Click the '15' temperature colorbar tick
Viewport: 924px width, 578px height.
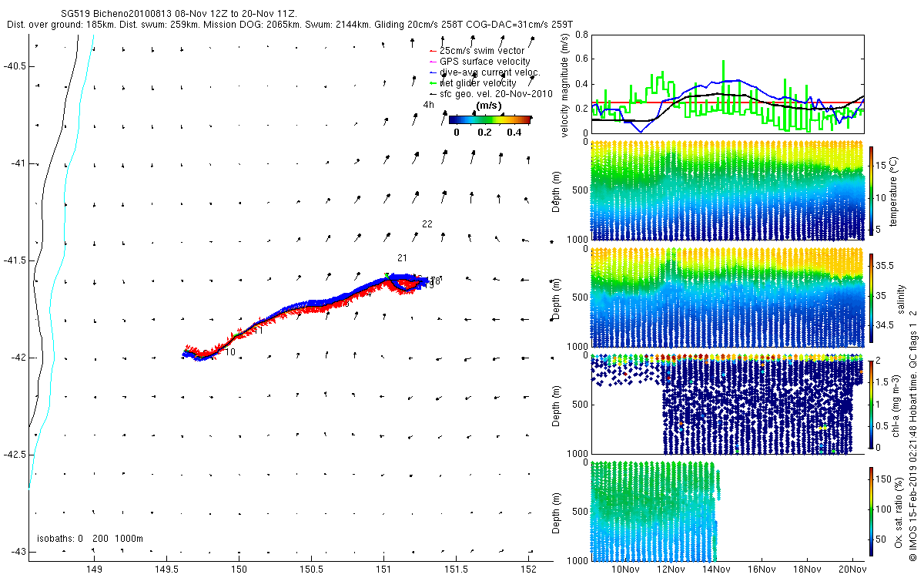(882, 165)
